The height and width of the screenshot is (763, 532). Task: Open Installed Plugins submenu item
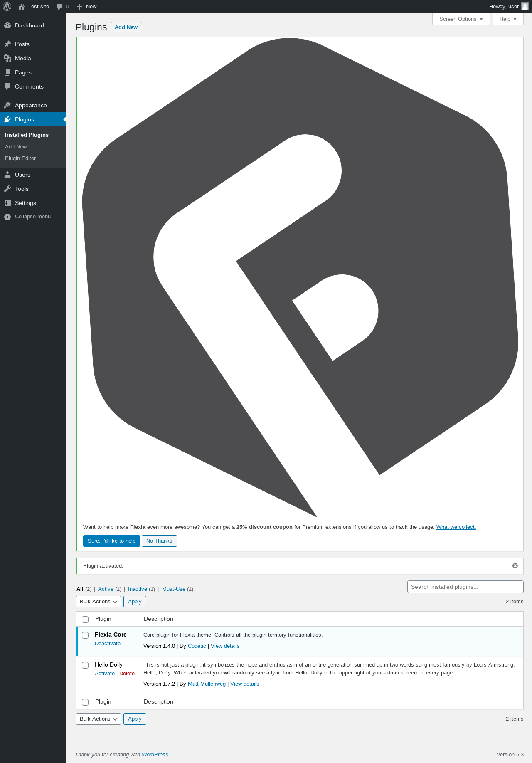tap(27, 135)
